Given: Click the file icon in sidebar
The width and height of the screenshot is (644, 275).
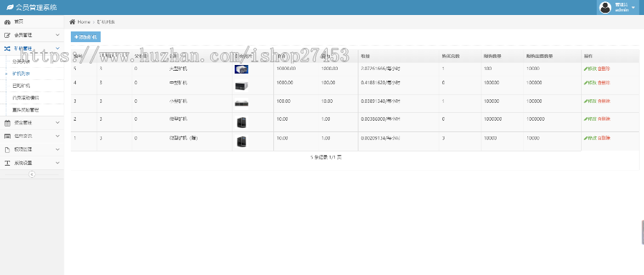Looking at the screenshot, I should [x=7, y=149].
